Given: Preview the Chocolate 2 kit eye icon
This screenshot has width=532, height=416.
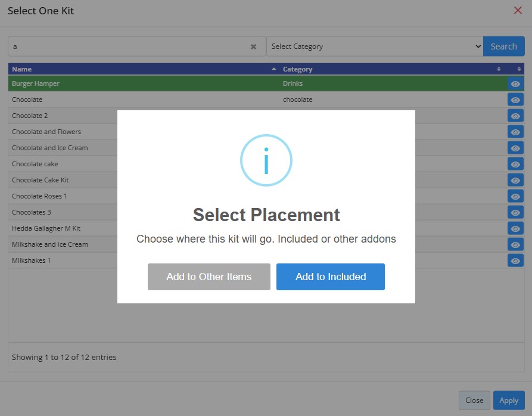Looking at the screenshot, I should coord(515,116).
